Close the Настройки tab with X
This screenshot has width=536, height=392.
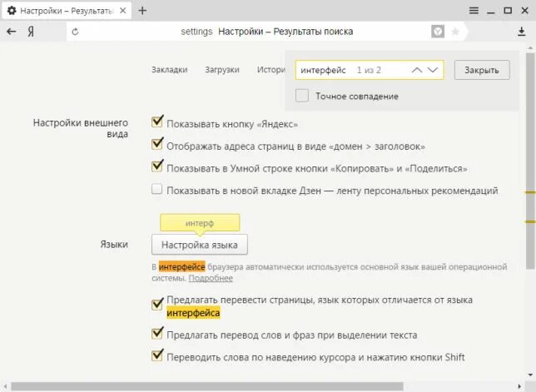pyautogui.click(x=122, y=11)
